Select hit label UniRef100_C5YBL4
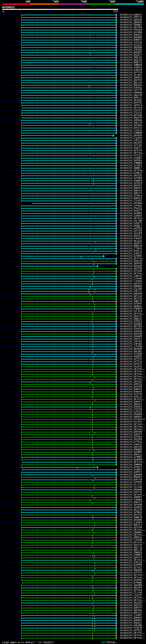The height and width of the screenshot is (644, 146). pos(131,196)
